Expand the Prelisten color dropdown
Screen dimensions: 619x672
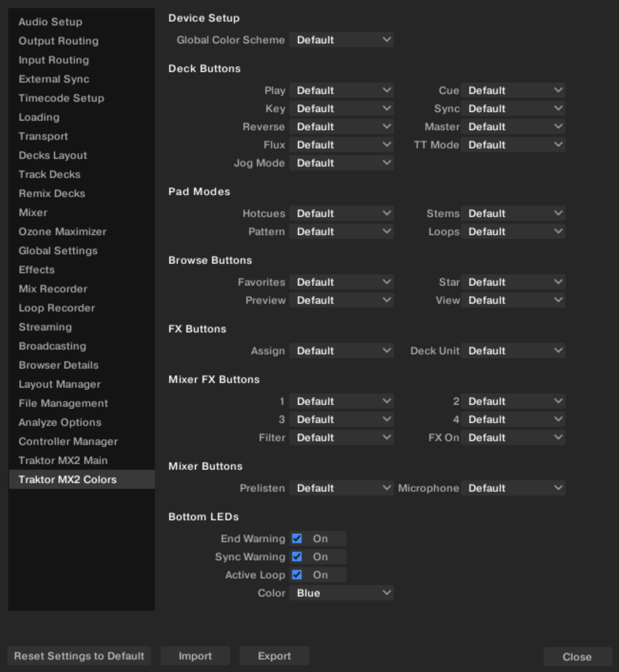point(342,488)
